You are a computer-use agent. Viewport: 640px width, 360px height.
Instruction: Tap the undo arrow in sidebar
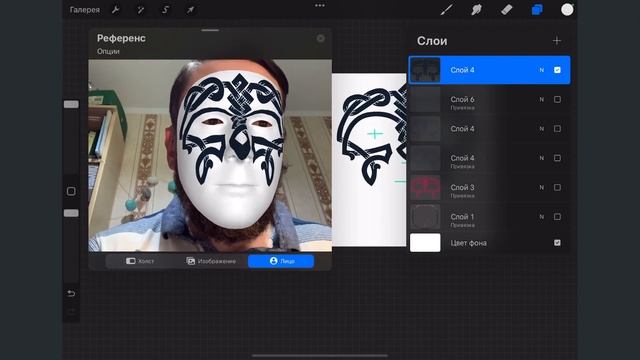tap(71, 293)
